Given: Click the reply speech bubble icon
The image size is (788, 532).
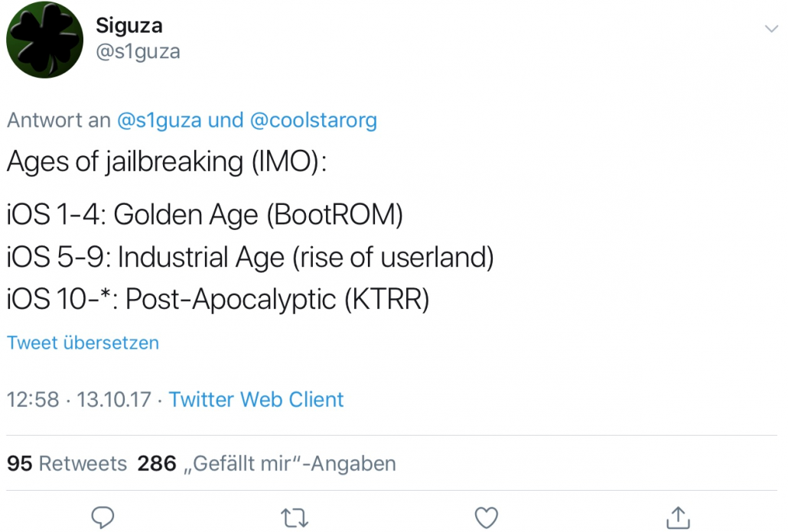Looking at the screenshot, I should (103, 517).
